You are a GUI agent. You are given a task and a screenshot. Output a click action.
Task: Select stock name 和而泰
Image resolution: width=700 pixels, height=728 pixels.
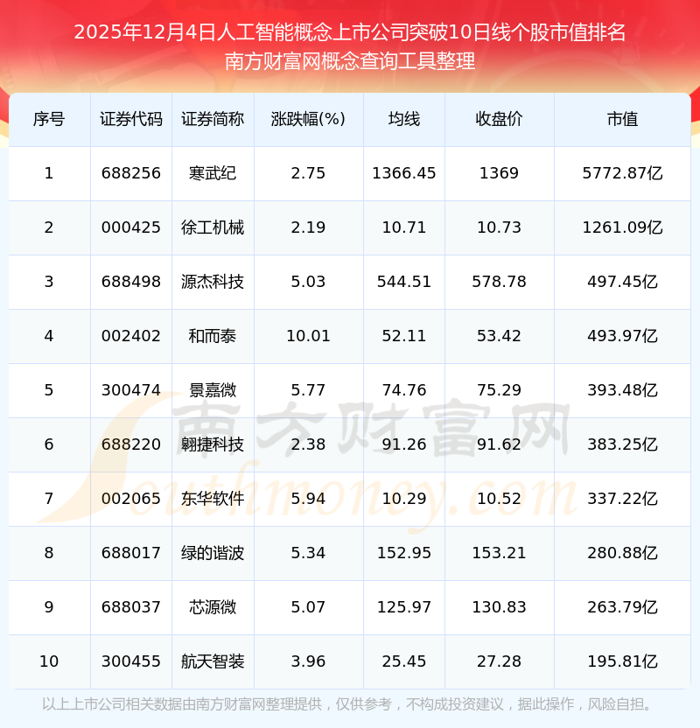tap(213, 336)
